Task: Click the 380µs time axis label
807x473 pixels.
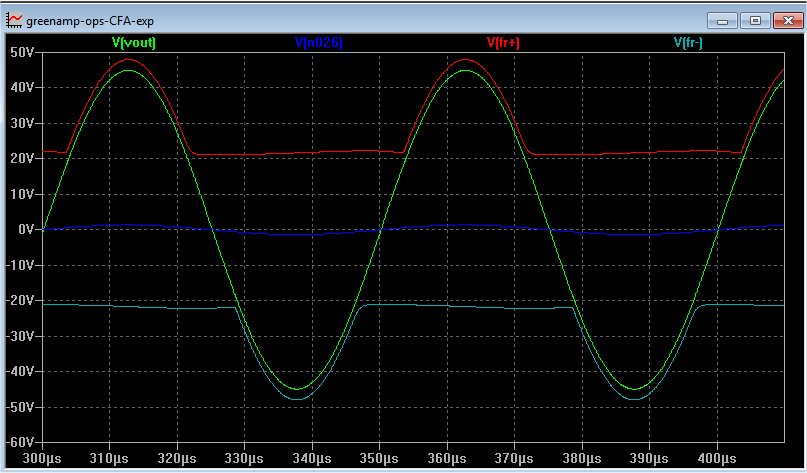Action: pyautogui.click(x=582, y=458)
